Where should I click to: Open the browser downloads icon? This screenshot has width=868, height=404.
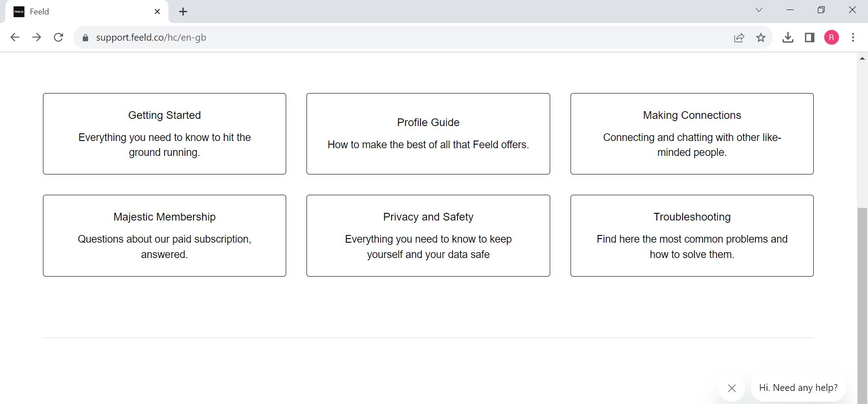[x=788, y=38]
